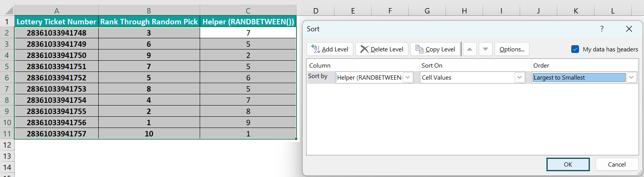
Task: Click helper cell showing 1 in row 11
Action: point(248,134)
